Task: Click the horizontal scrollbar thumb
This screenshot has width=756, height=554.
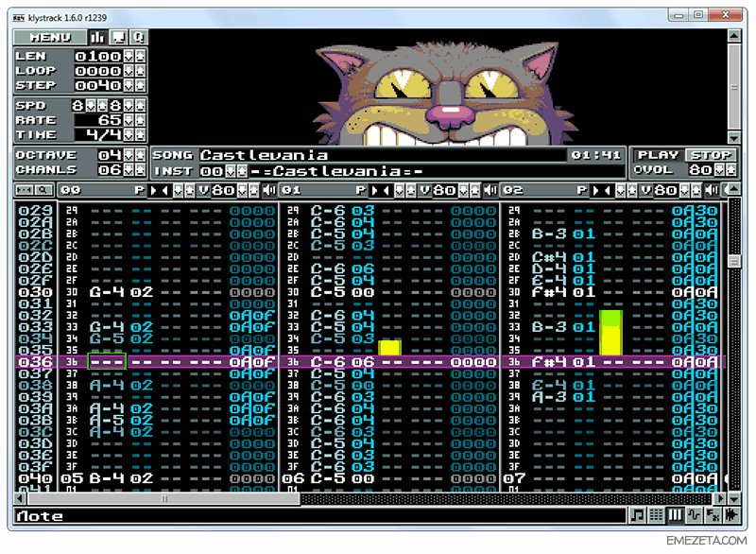Action: pos(163,498)
